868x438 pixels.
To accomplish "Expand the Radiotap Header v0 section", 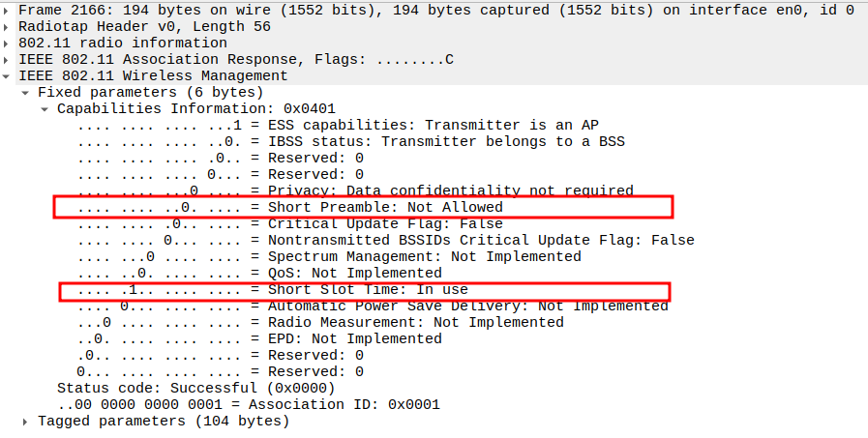I will 9,26.
